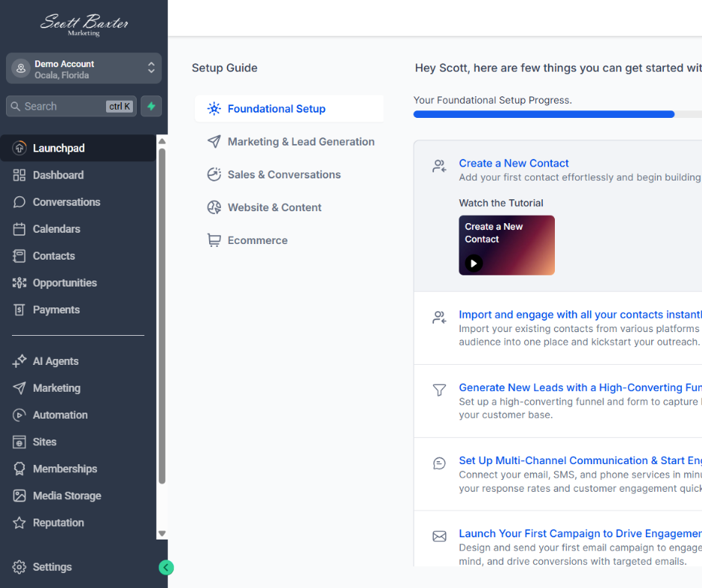Image resolution: width=702 pixels, height=588 pixels.
Task: Collapse the sidebar with the green chevron
Action: tap(166, 567)
